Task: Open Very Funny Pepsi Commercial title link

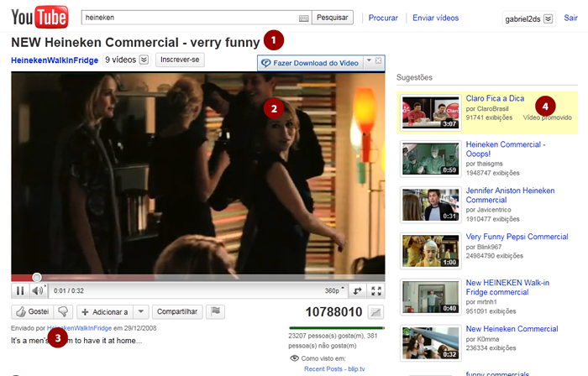Action: tap(517, 237)
